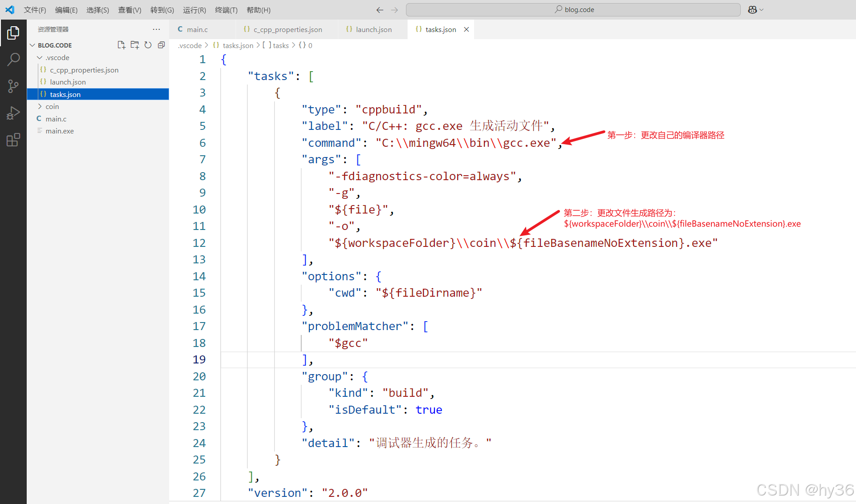
Task: Navigate back using the back arrow
Action: point(379,9)
